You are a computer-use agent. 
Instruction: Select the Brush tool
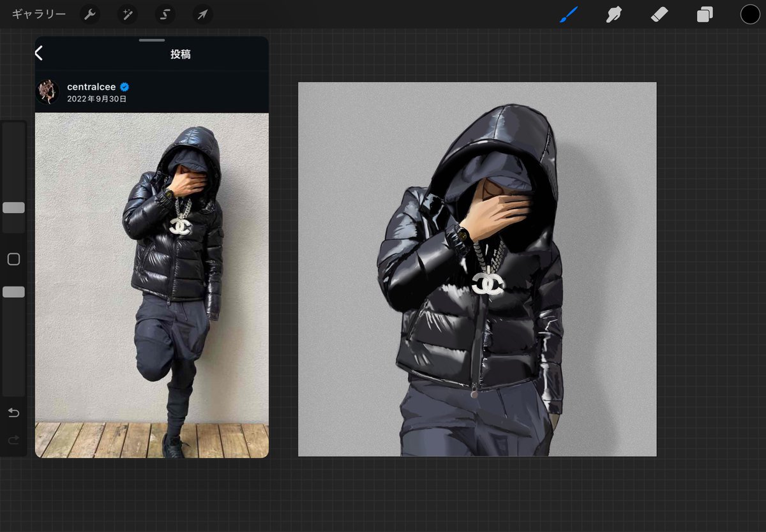(568, 14)
